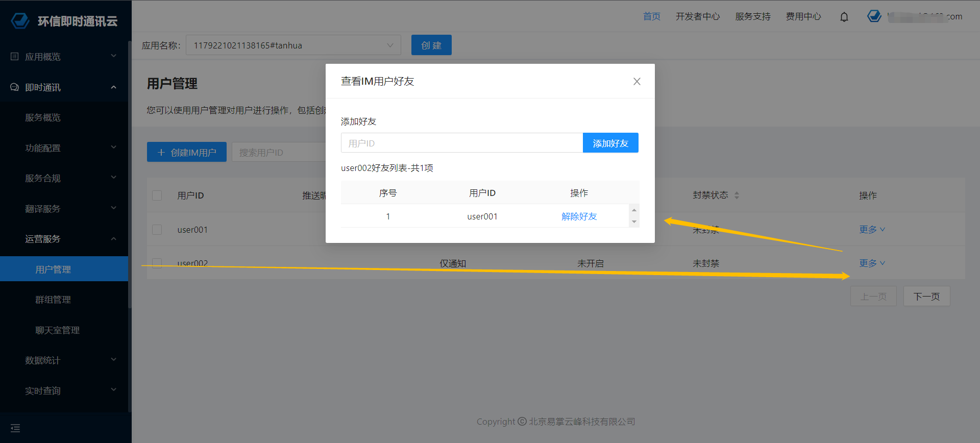The width and height of the screenshot is (980, 443).
Task: Click the account email text at top right
Action: click(x=925, y=17)
